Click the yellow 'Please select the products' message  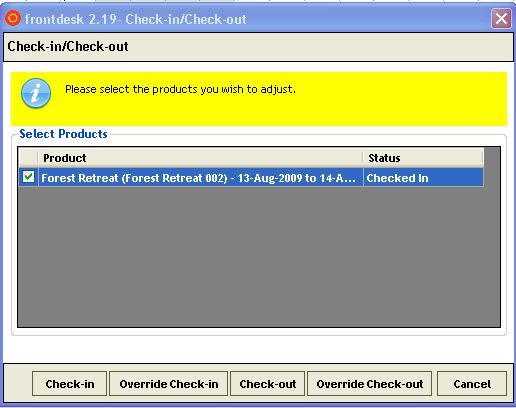[x=180, y=89]
